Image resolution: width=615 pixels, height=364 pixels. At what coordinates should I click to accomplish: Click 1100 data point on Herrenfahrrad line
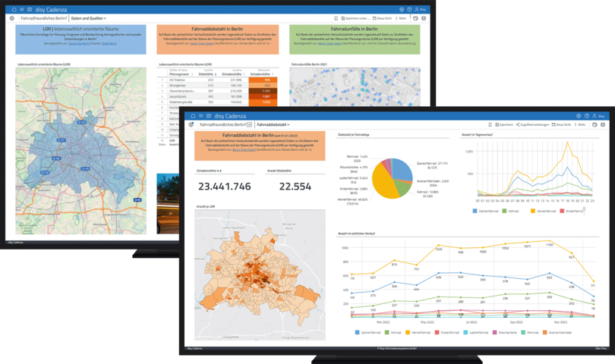click(x=549, y=240)
